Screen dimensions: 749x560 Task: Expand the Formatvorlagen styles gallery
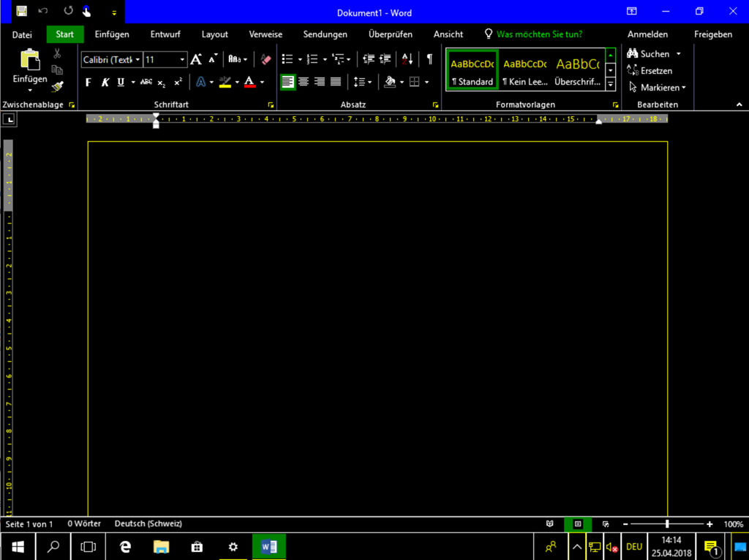(x=611, y=85)
